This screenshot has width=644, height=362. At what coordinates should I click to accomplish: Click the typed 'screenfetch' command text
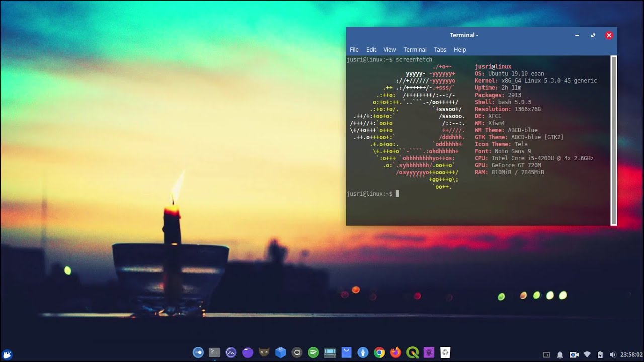(414, 60)
